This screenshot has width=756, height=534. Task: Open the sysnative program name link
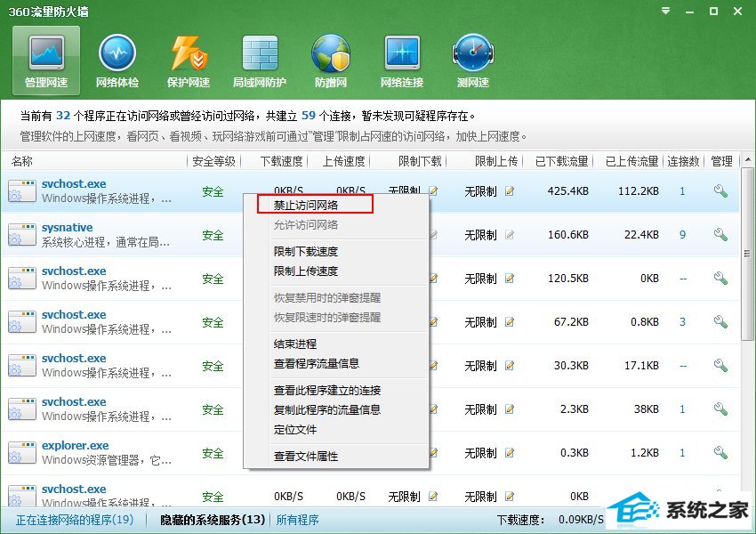67,227
